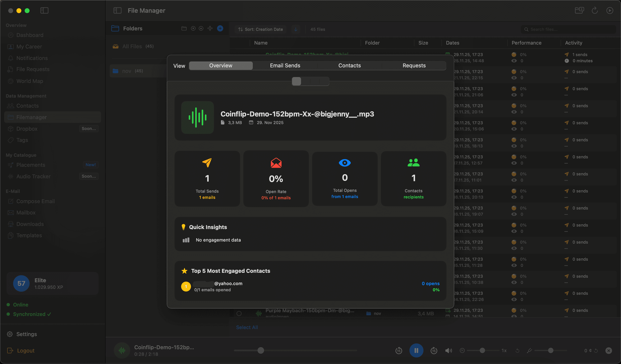
Task: Refresh the file list
Action: (595, 10)
